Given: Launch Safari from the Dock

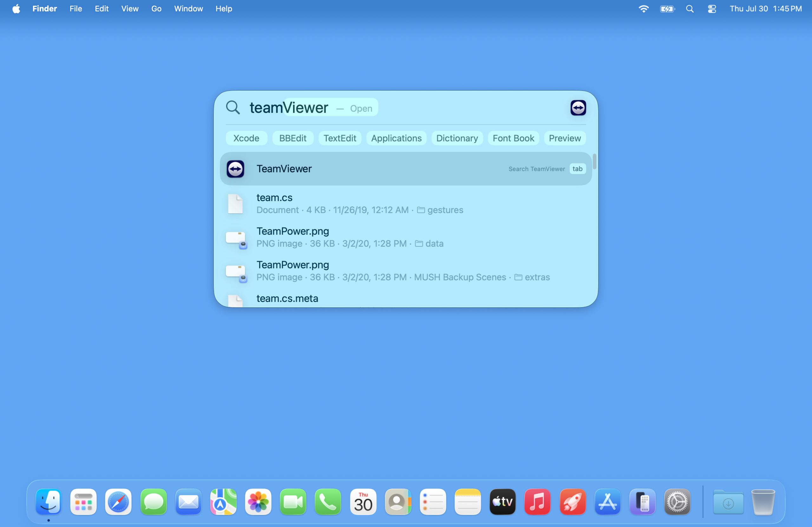Looking at the screenshot, I should 118,502.
